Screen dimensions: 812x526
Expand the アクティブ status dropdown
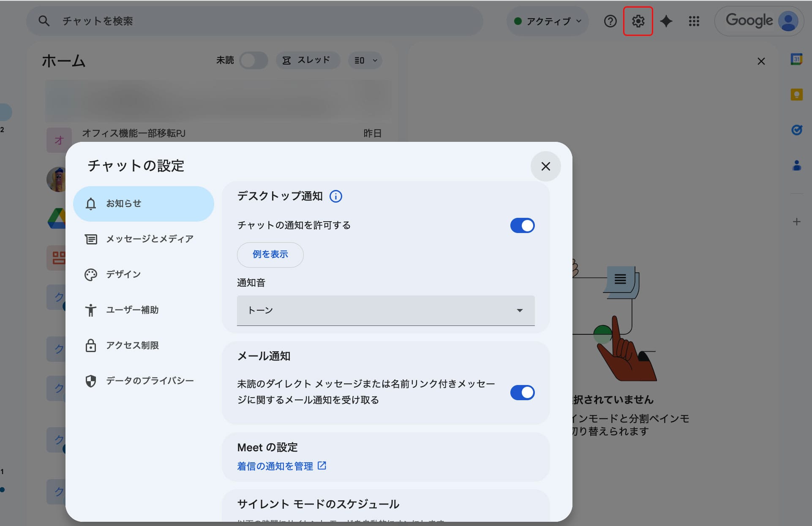click(x=548, y=21)
